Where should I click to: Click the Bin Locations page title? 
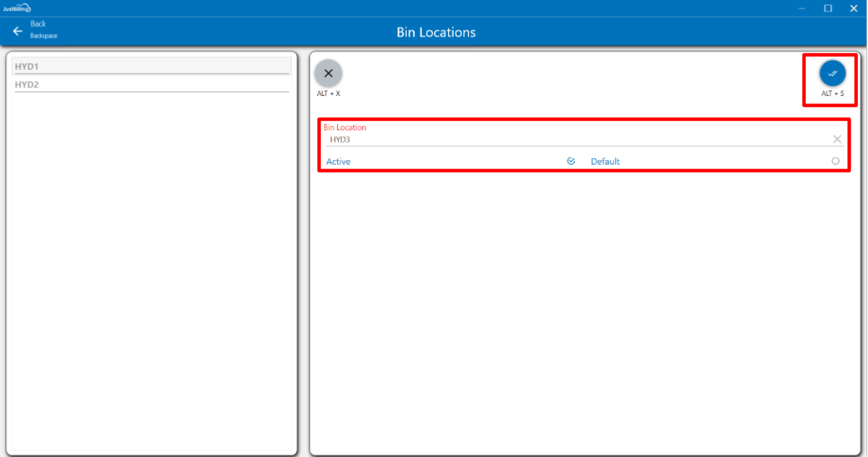coord(436,32)
